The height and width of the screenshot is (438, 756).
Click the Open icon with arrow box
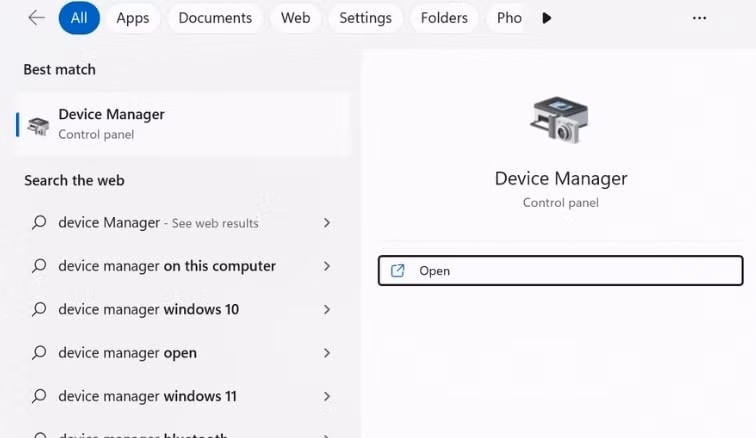tap(397, 271)
